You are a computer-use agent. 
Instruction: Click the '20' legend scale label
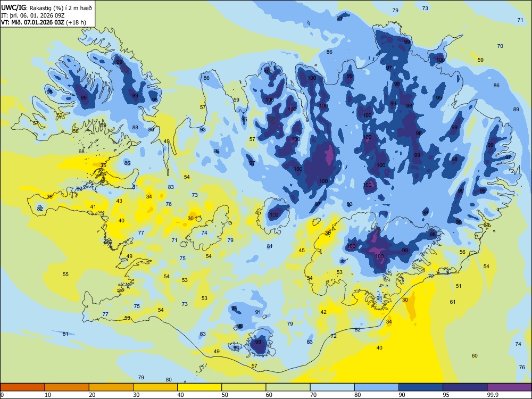92,395
